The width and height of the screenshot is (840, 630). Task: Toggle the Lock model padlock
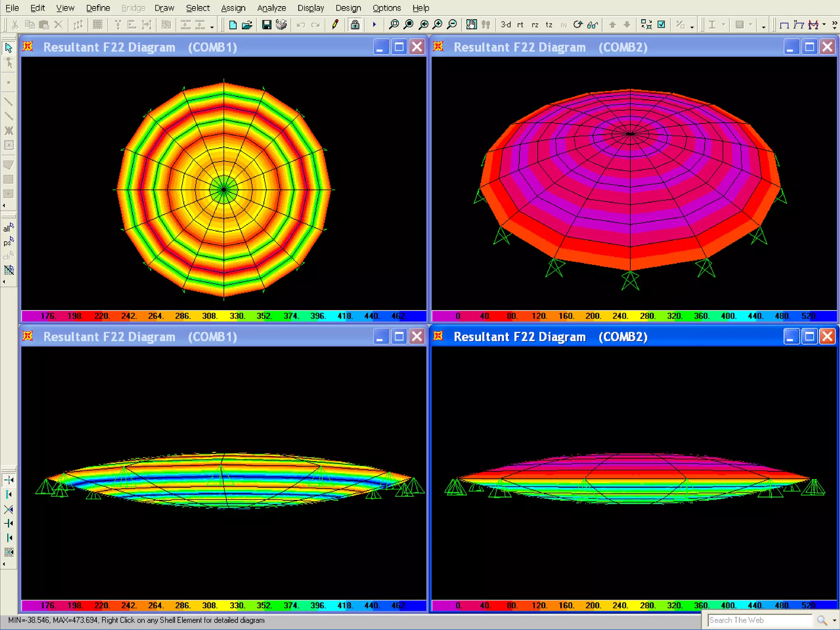(x=355, y=25)
